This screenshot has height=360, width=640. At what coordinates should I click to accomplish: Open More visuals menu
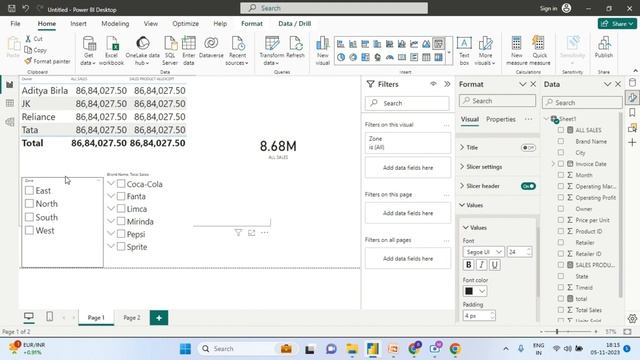coord(485,51)
